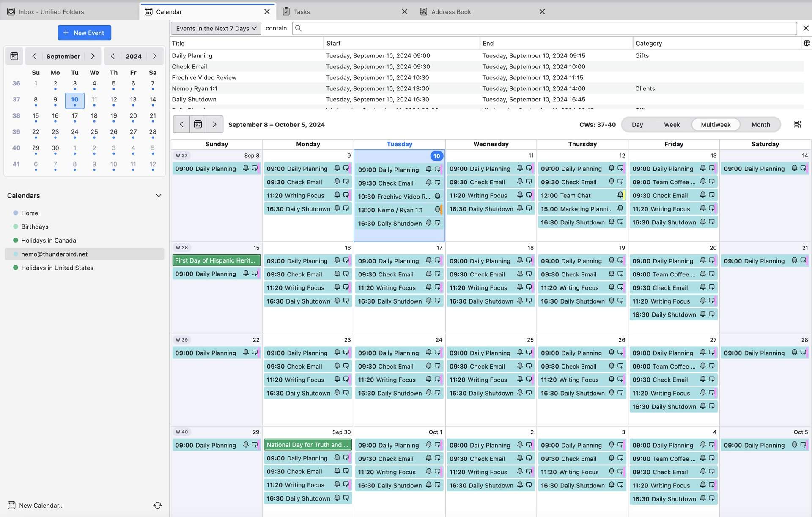The height and width of the screenshot is (517, 812).
Task: Select the nemo@thunderbird.net calendar
Action: click(x=84, y=254)
